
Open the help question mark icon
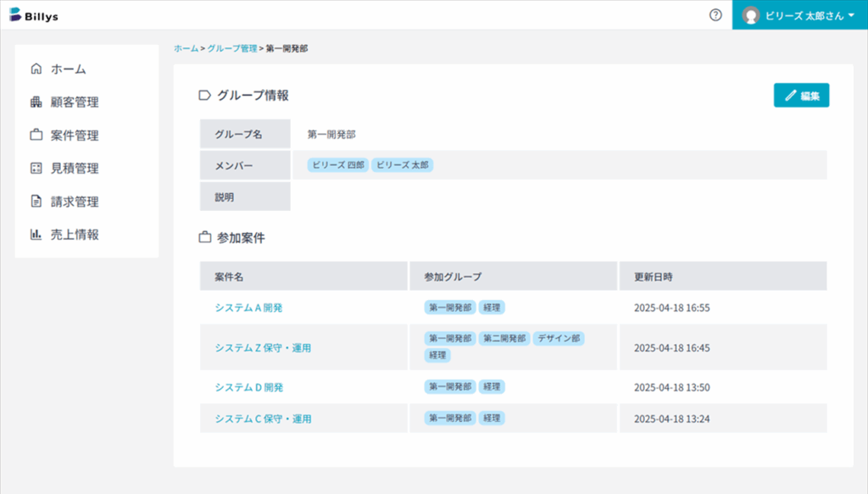click(715, 15)
